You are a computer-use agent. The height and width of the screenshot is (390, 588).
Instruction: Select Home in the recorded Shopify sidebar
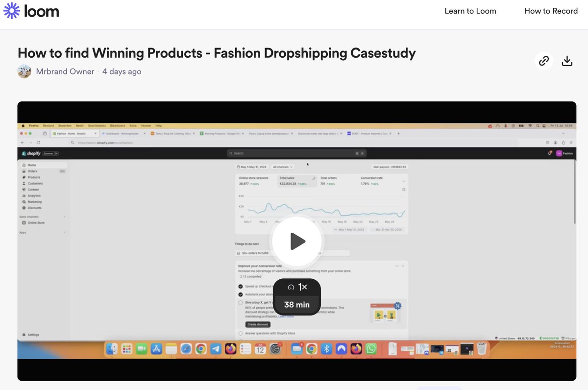[43, 165]
